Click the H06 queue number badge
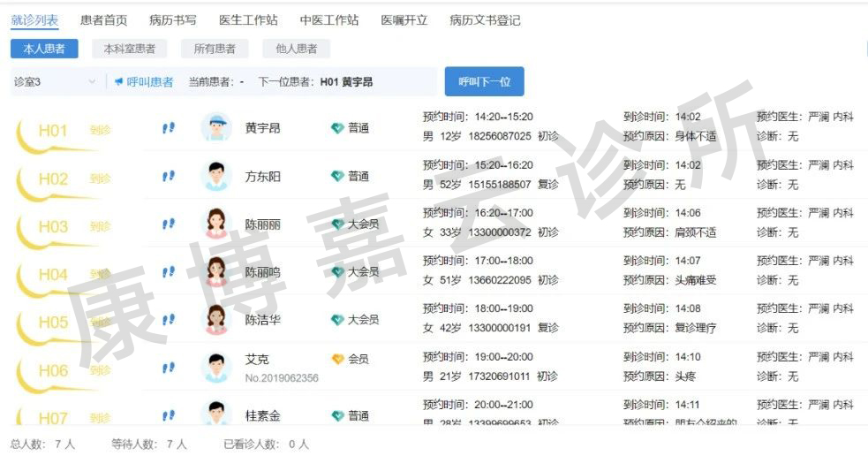The width and height of the screenshot is (868, 456). 53,370
